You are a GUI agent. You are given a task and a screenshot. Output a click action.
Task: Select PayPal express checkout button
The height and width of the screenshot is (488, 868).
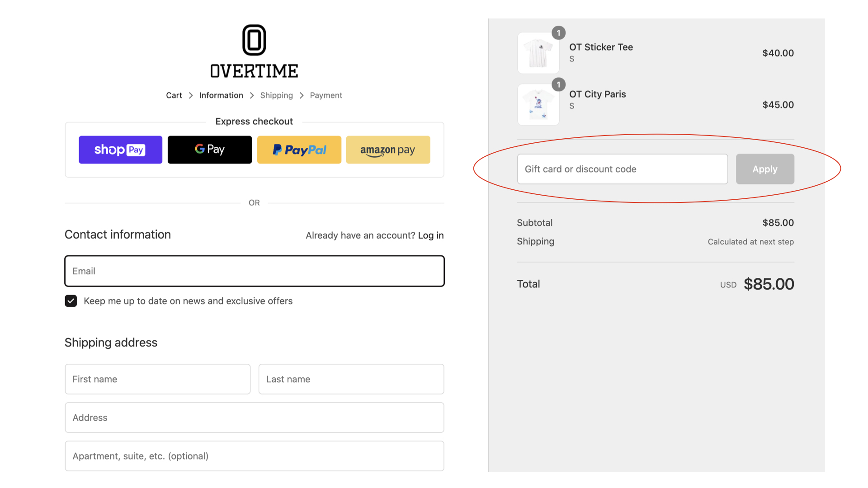pos(299,150)
